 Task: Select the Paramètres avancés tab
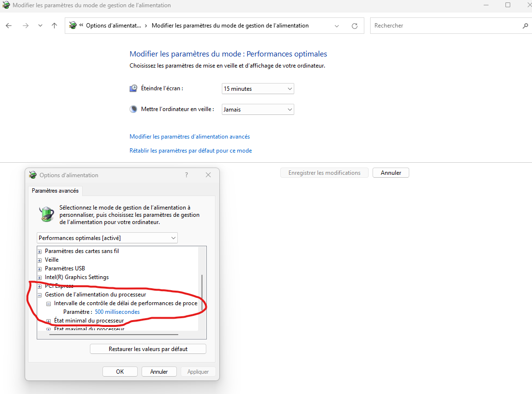pyautogui.click(x=55, y=191)
